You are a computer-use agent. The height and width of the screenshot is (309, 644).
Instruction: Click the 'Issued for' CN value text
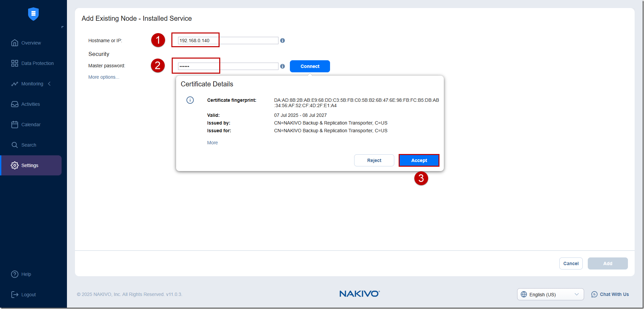click(x=331, y=131)
